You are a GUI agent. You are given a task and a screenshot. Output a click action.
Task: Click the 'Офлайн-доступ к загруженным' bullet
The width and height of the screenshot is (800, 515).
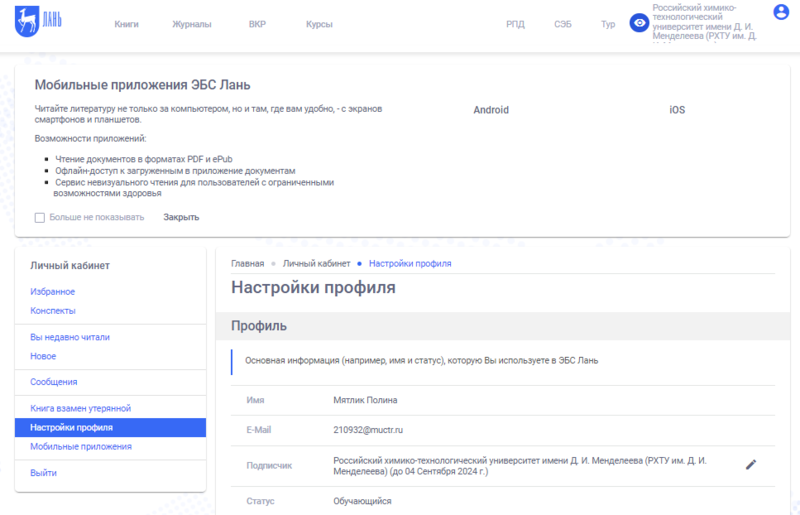[x=175, y=171]
